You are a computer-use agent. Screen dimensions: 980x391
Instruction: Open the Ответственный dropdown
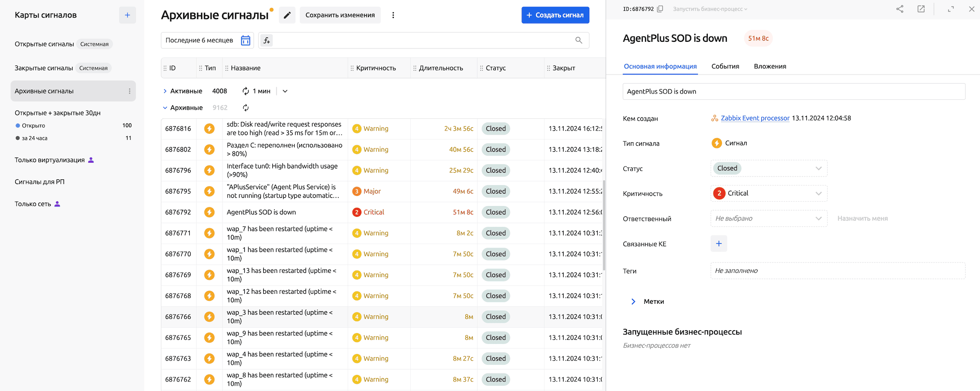coord(768,218)
